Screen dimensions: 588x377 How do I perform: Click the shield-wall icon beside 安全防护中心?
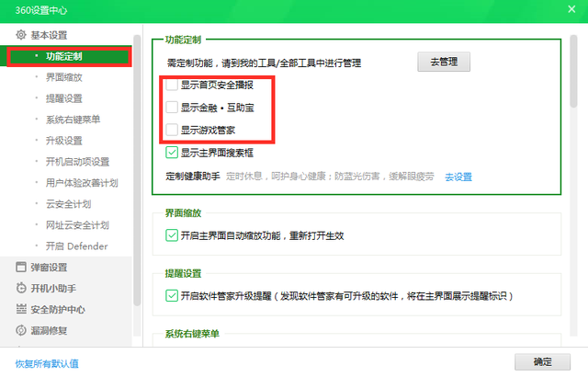21,309
